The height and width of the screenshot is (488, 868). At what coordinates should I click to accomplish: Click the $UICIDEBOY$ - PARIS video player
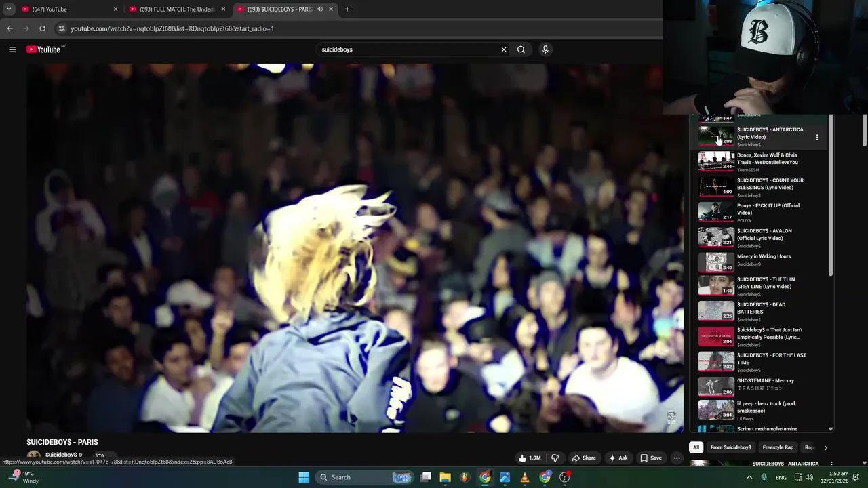[355, 248]
